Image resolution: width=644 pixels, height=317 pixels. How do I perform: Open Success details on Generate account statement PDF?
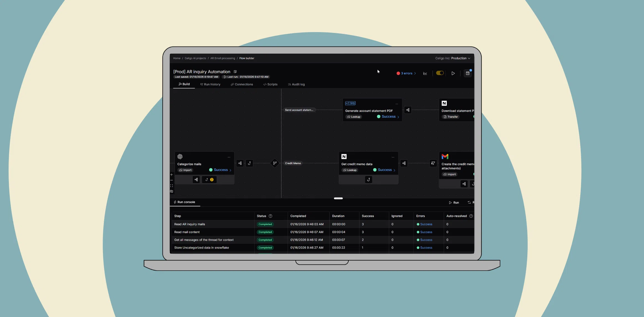pos(388,116)
